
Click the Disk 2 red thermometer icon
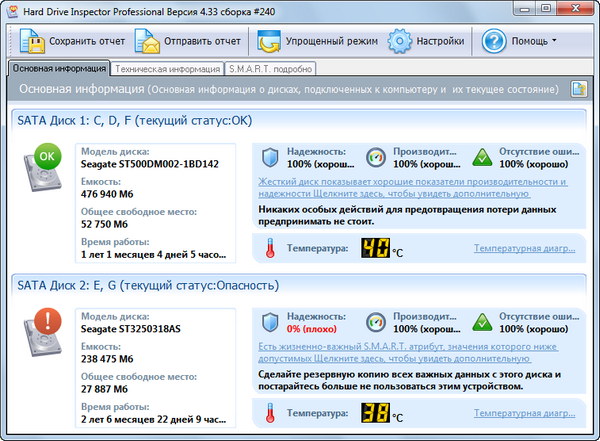coord(270,412)
